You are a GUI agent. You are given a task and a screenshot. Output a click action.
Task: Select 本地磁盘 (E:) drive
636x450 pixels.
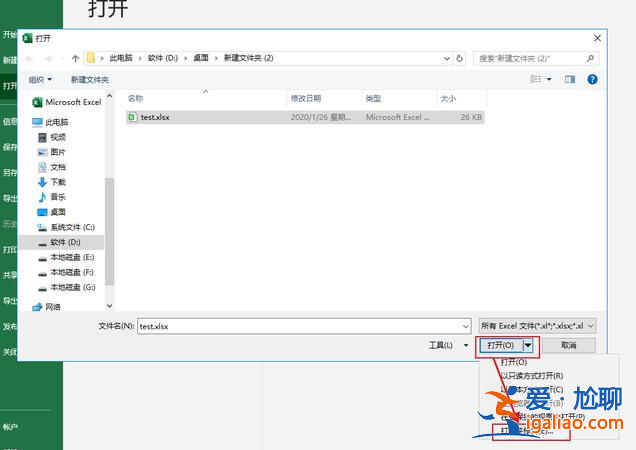click(66, 257)
